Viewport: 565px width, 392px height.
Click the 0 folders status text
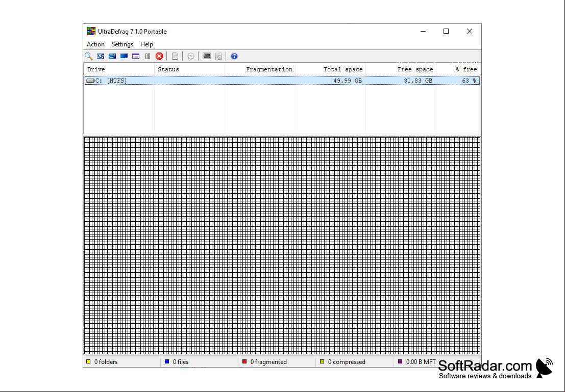pos(106,362)
